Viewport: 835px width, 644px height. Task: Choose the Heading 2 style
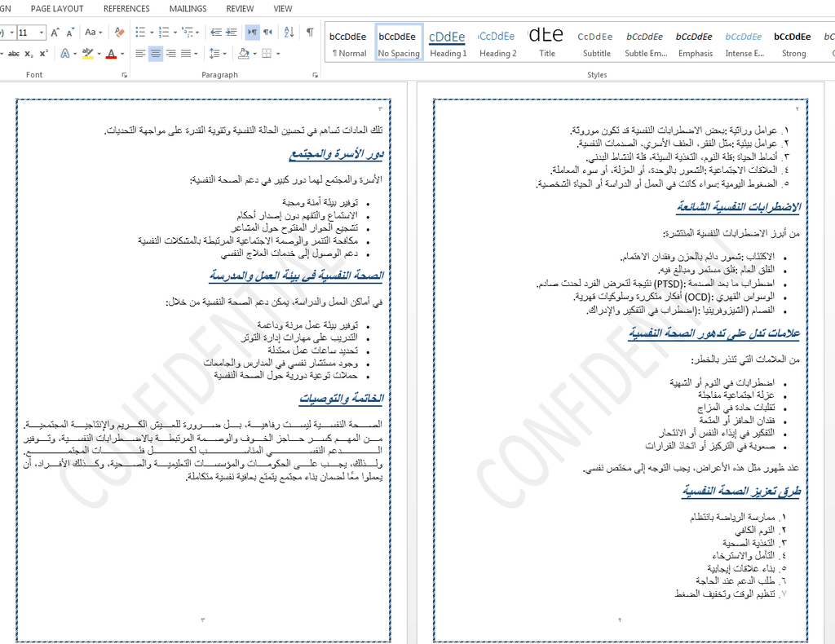[497, 42]
